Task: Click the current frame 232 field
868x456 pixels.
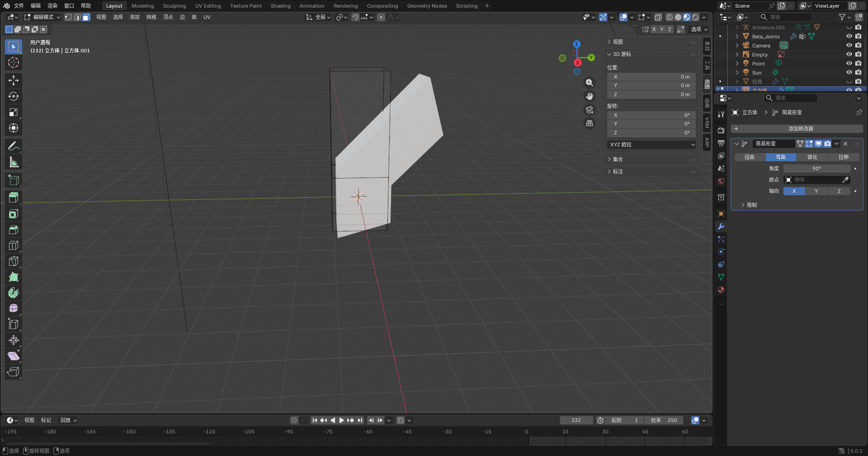Action: pos(576,420)
